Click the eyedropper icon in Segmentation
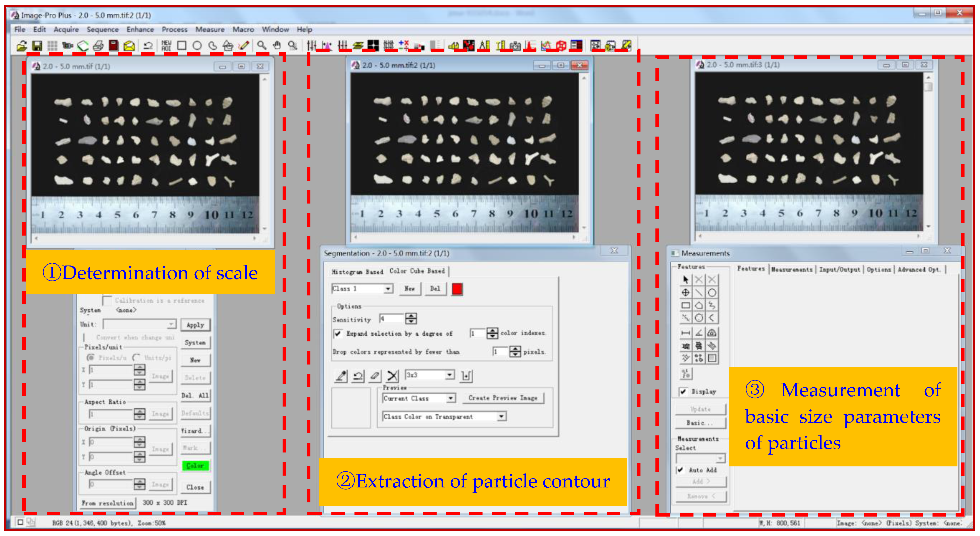 click(341, 376)
